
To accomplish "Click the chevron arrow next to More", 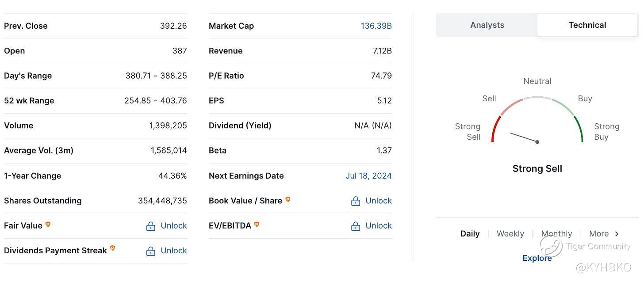I will (x=617, y=234).
